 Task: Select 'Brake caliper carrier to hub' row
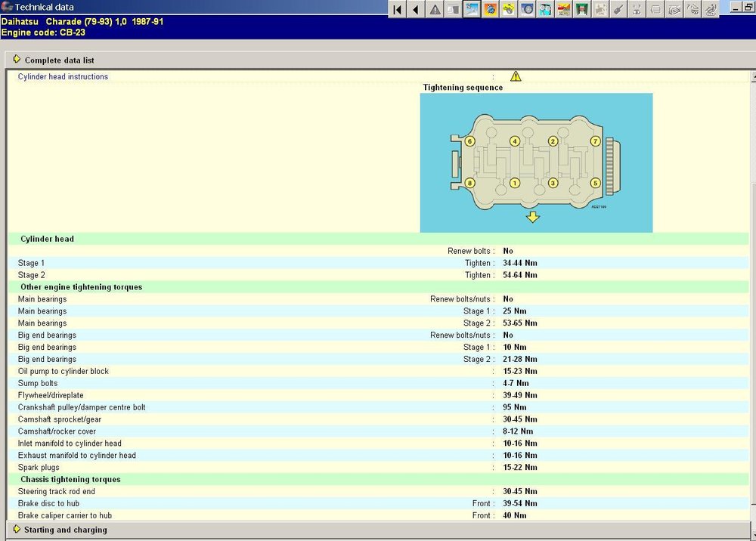tap(379, 515)
